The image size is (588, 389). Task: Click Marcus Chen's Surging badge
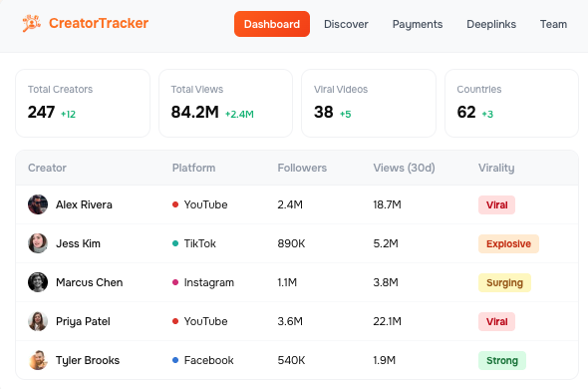coord(504,282)
